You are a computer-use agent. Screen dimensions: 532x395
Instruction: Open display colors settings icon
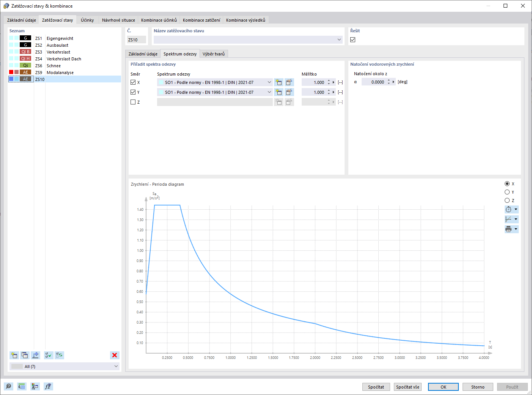click(35, 387)
